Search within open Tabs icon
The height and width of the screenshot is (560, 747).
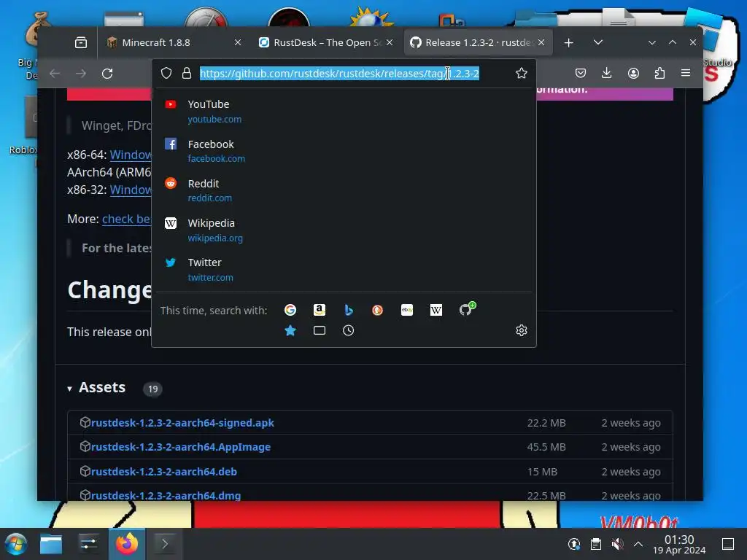[320, 330]
